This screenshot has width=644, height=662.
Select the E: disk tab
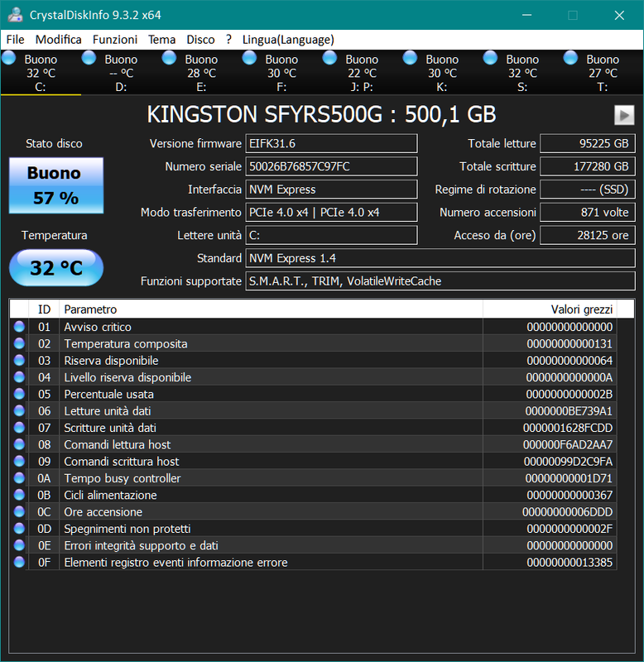[201, 73]
